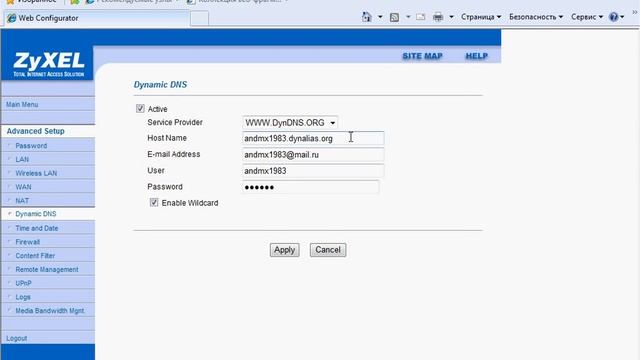Click the ZyXEL logo
The image size is (640, 360).
pos(48,64)
